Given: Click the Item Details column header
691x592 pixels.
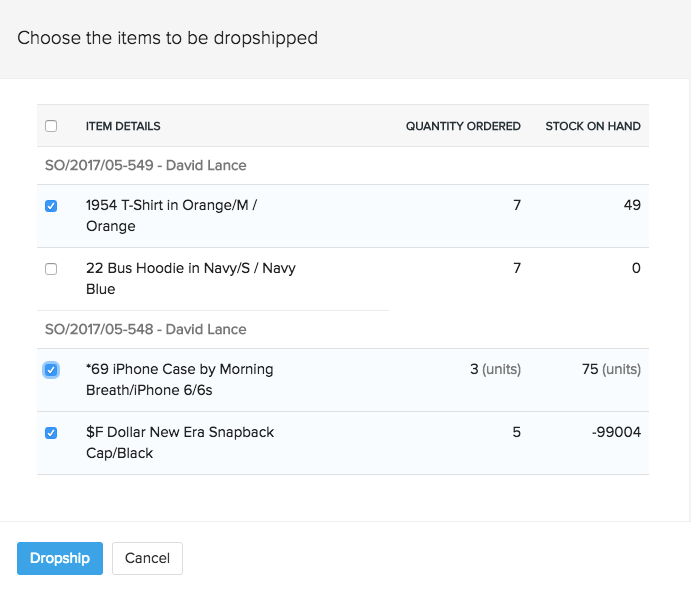Looking at the screenshot, I should pos(123,126).
